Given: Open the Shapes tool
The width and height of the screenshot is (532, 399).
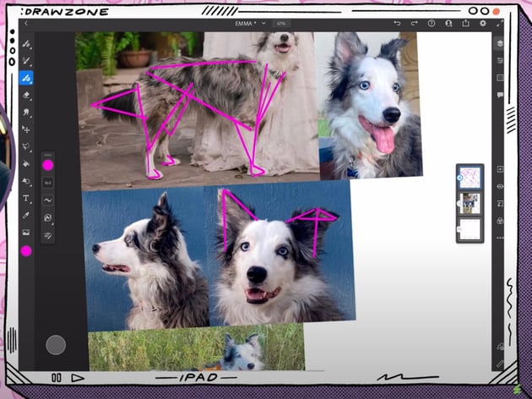Looking at the screenshot, I should (x=26, y=181).
